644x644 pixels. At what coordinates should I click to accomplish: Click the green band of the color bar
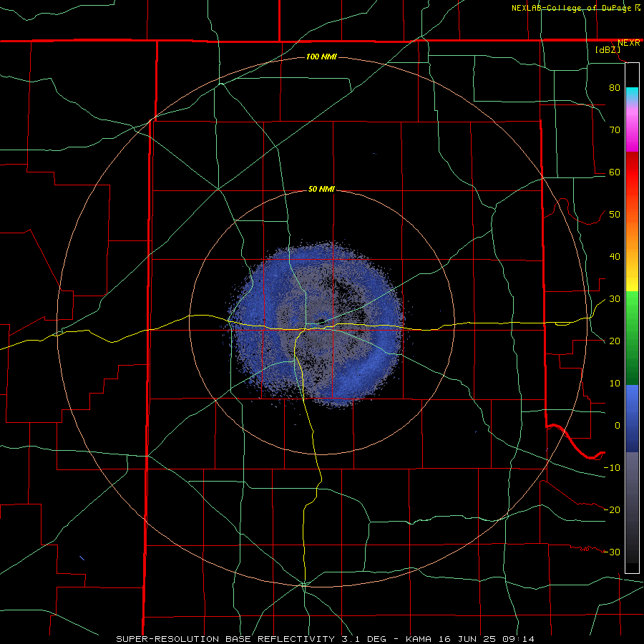(x=632, y=338)
